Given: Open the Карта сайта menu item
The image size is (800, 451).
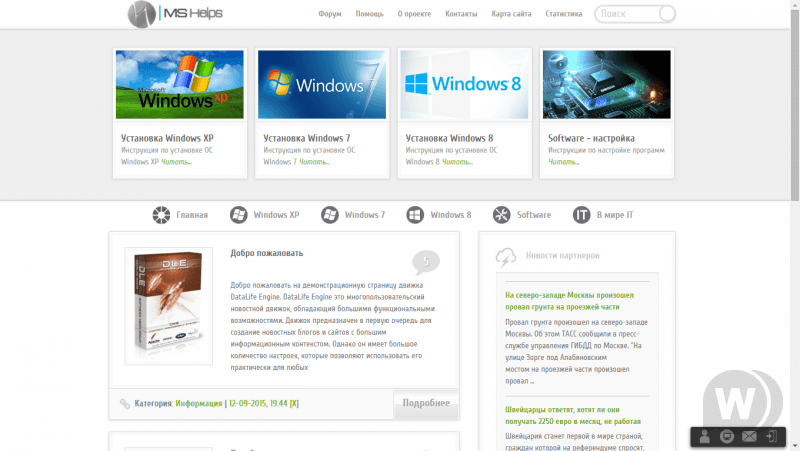Looking at the screenshot, I should point(511,14).
